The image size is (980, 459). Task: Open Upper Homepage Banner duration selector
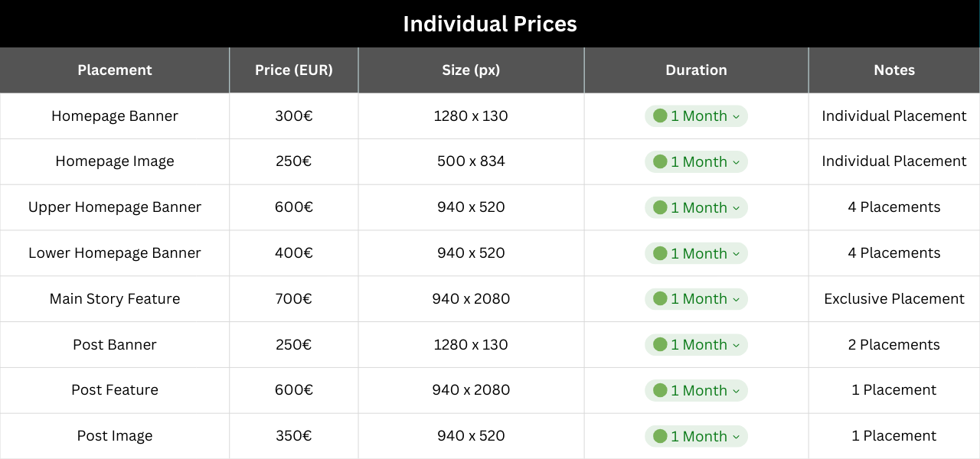696,207
